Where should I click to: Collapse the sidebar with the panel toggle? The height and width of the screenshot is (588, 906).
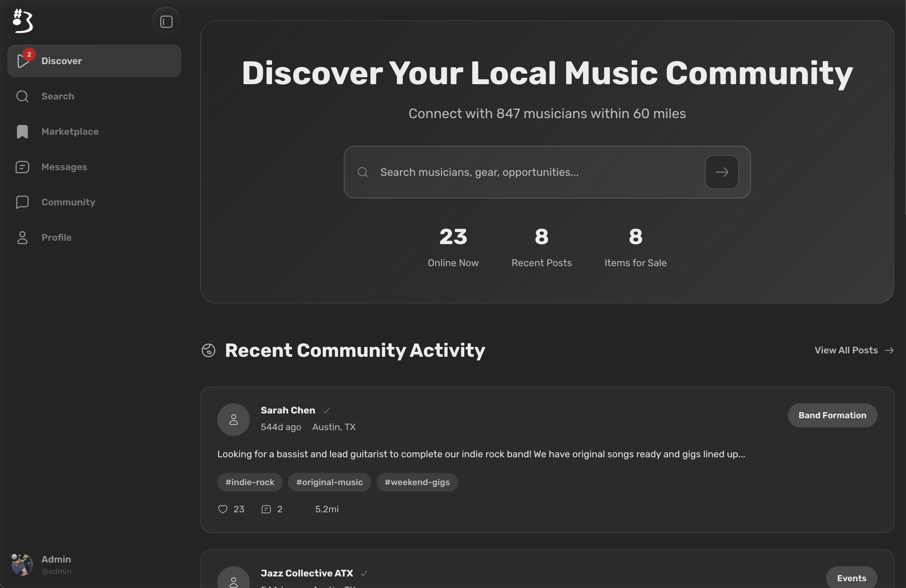(x=166, y=22)
